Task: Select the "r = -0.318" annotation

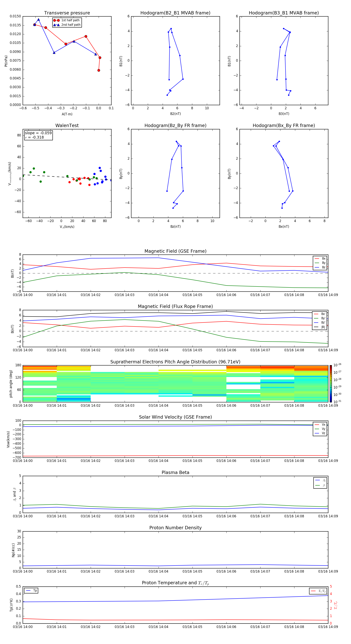Action: click(35, 137)
